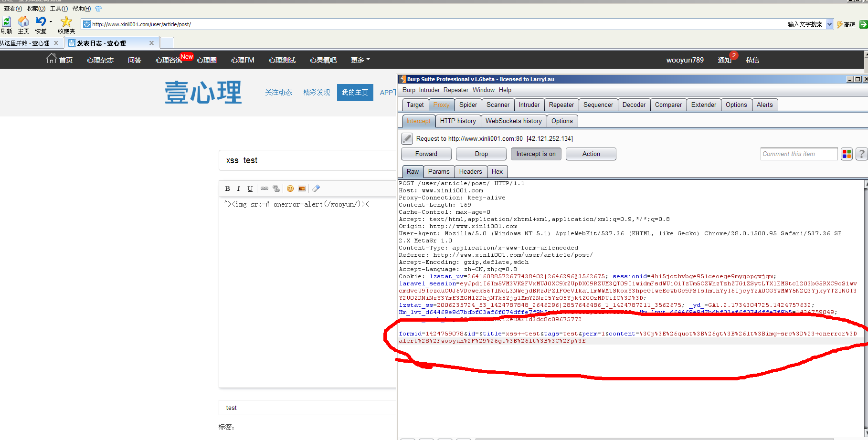Click the Drop button
This screenshot has width=868, height=440.
click(481, 154)
